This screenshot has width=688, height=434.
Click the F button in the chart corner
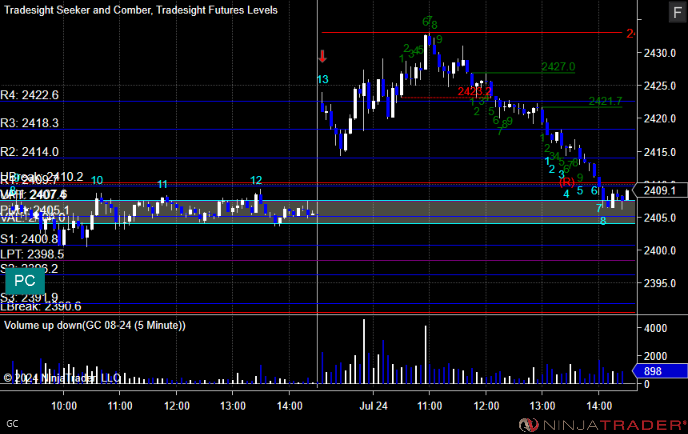point(677,12)
